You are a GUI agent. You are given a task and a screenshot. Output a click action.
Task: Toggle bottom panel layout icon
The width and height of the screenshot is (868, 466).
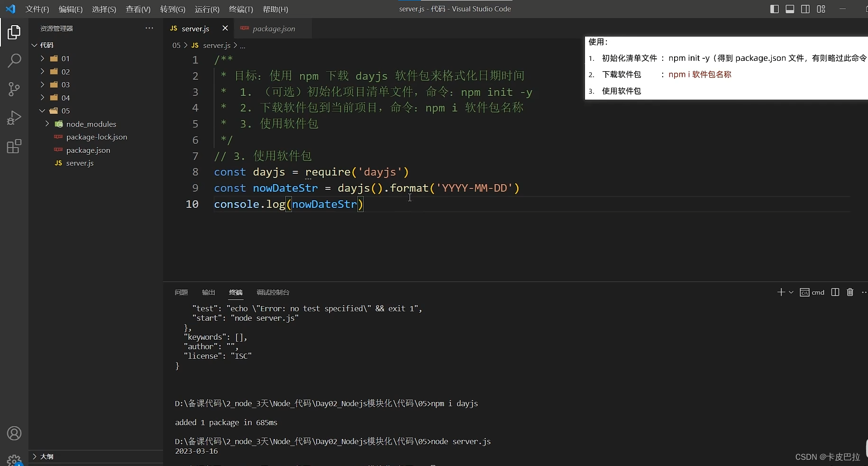pyautogui.click(x=790, y=9)
